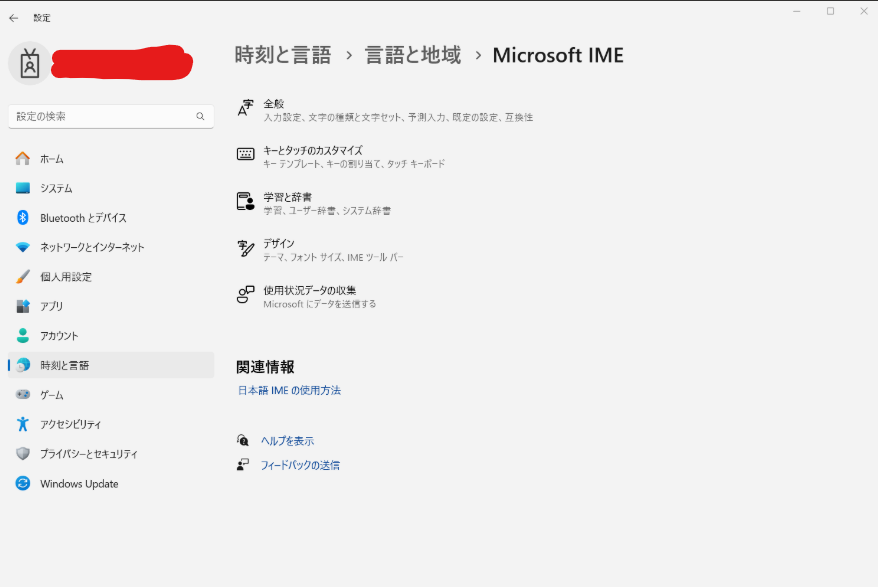Viewport: 878px width, 587px height.
Task: Navigate to 言語と地域 breadcrumb
Action: [413, 56]
